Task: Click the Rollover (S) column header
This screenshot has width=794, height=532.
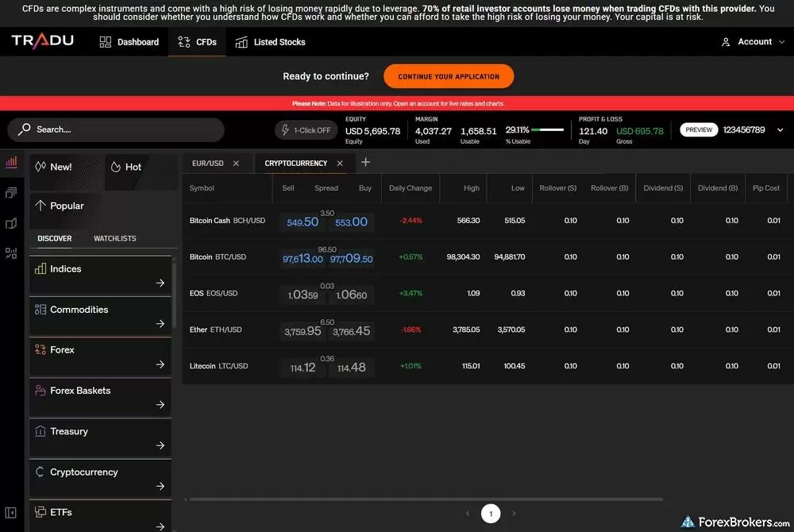Action: [x=557, y=188]
